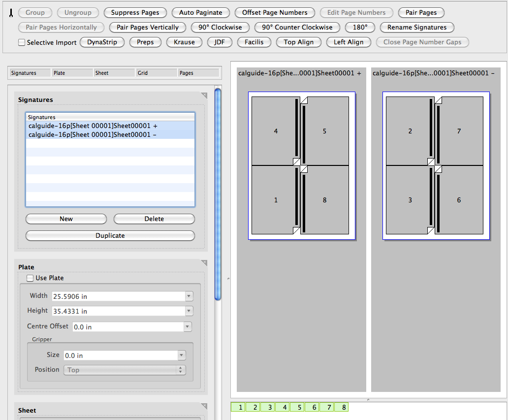Click the plate Height input field
The width and height of the screenshot is (508, 420).
(x=119, y=311)
